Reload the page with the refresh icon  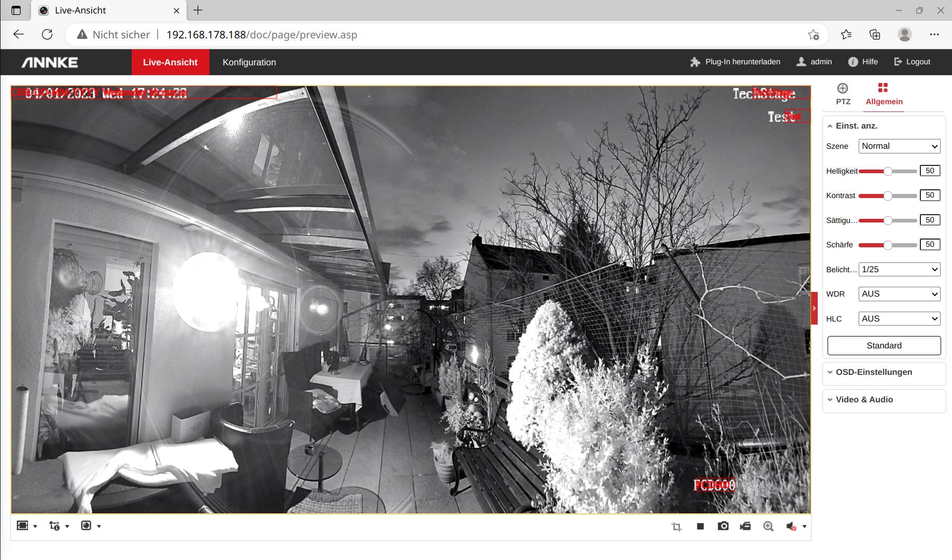tap(47, 35)
